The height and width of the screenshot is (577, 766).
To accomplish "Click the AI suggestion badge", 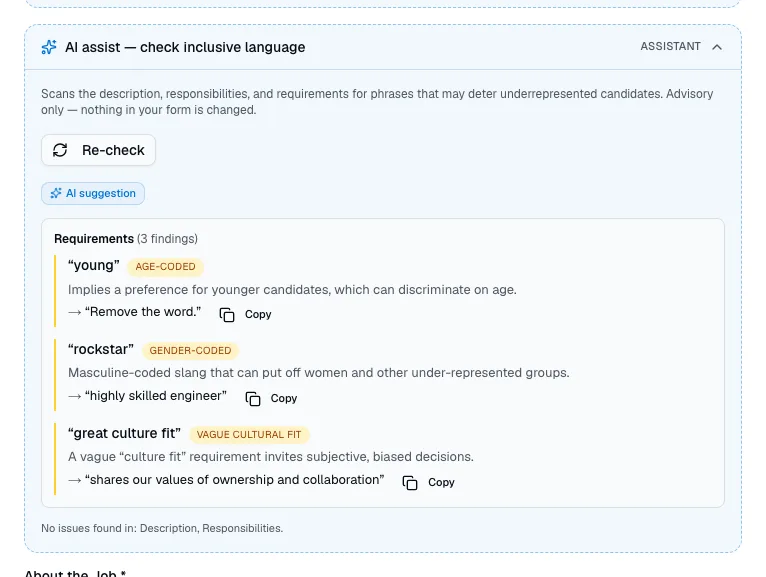I will tap(93, 193).
